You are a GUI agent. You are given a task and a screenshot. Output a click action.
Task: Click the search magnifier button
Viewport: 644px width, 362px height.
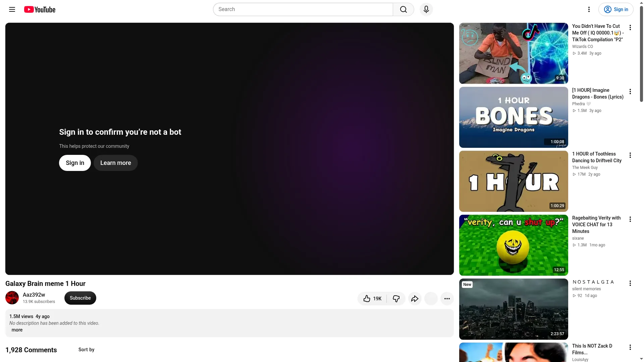point(404,9)
